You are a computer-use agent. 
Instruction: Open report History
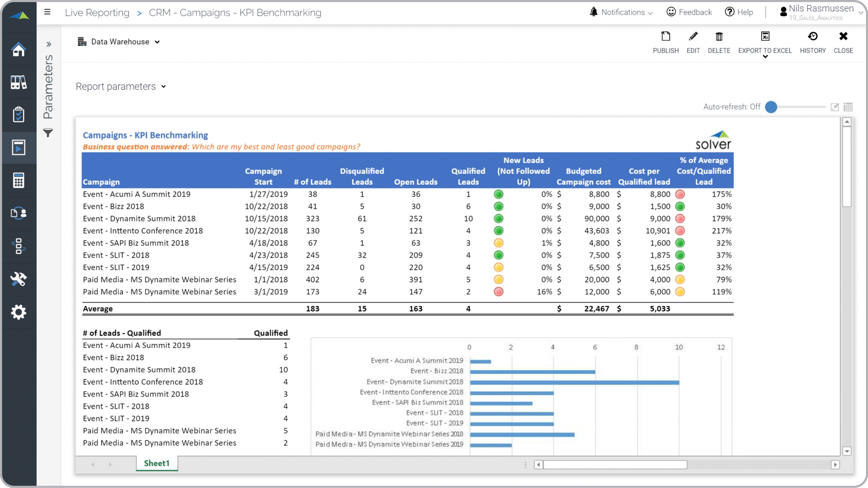[x=813, y=42]
